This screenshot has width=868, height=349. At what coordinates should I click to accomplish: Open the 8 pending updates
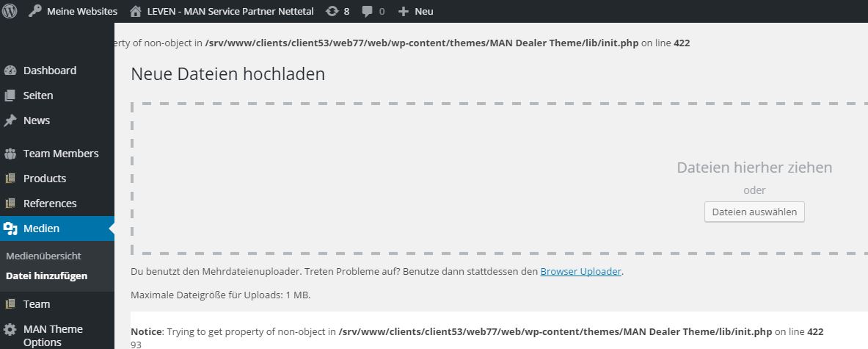(346, 11)
